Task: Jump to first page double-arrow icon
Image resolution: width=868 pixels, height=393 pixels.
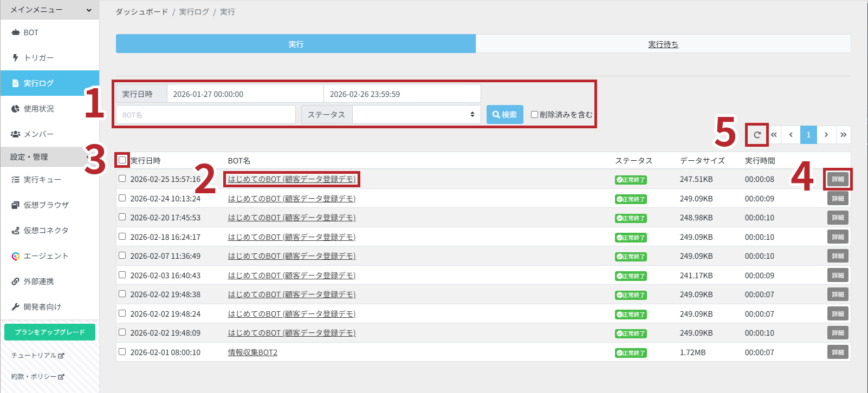Action: (x=774, y=135)
